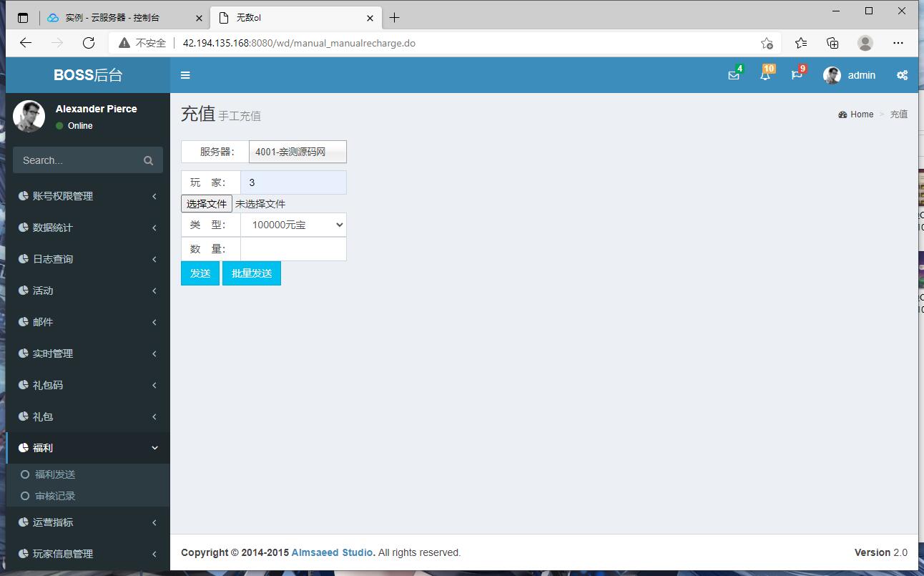The image size is (924, 576).
Task: Click the browser refresh icon
Action: (x=89, y=43)
